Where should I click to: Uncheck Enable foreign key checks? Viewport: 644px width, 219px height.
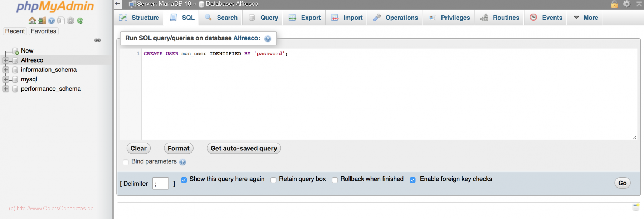click(x=413, y=180)
